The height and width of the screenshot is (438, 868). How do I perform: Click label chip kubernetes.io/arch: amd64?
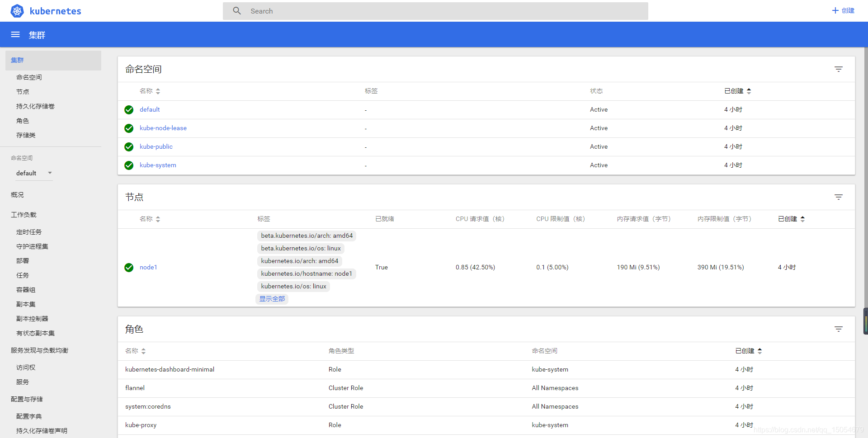coord(300,261)
